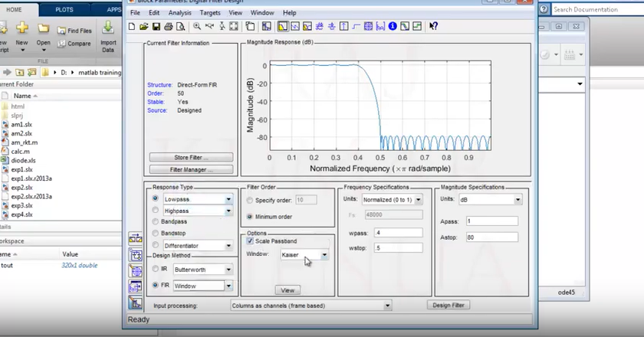Toggle the Scale Passband checkbox
Image resolution: width=644 pixels, height=337 pixels.
click(x=250, y=241)
